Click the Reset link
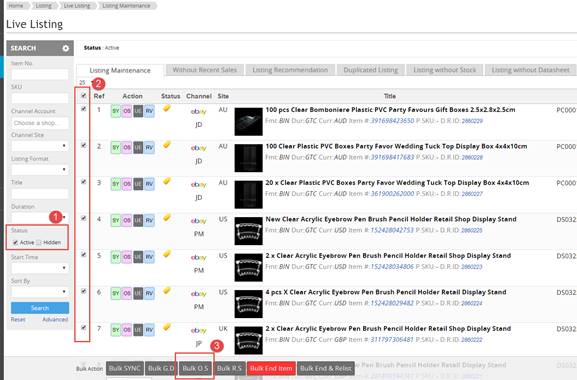The image size is (577, 380). tap(18, 319)
